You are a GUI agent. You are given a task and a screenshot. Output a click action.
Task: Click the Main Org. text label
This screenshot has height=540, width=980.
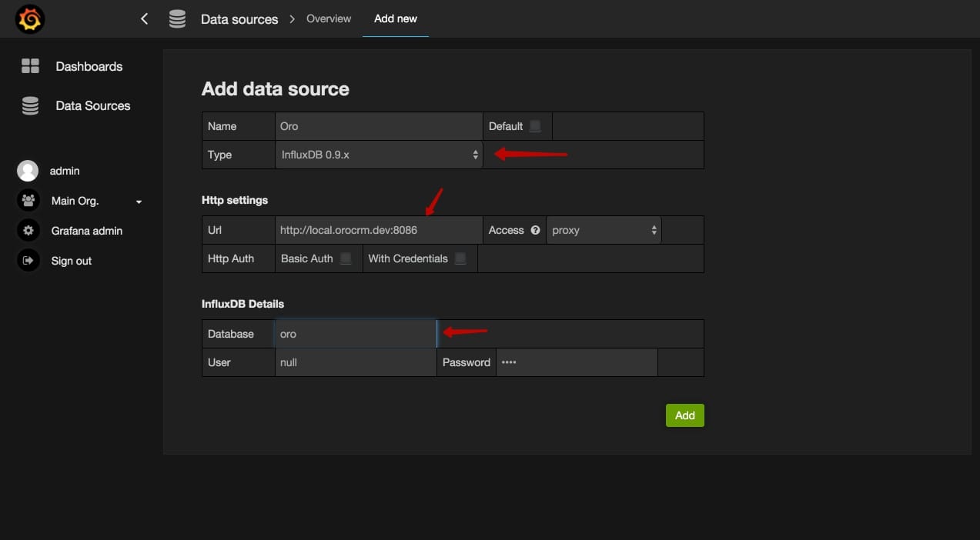(x=75, y=201)
